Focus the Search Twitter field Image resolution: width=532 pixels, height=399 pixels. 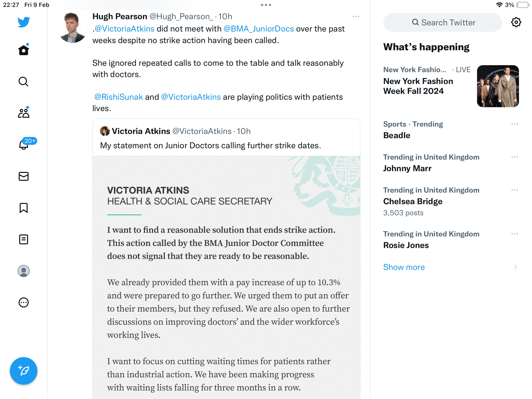coord(443,22)
